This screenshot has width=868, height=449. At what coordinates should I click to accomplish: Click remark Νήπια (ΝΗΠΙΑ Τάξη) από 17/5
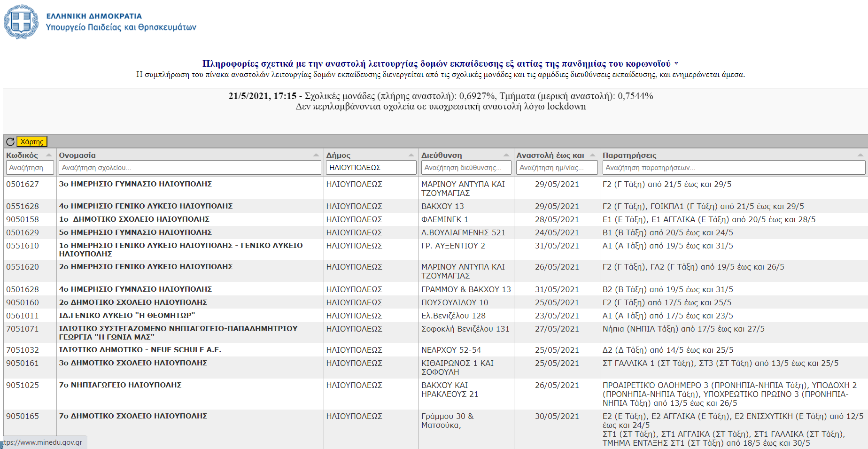pos(683,329)
